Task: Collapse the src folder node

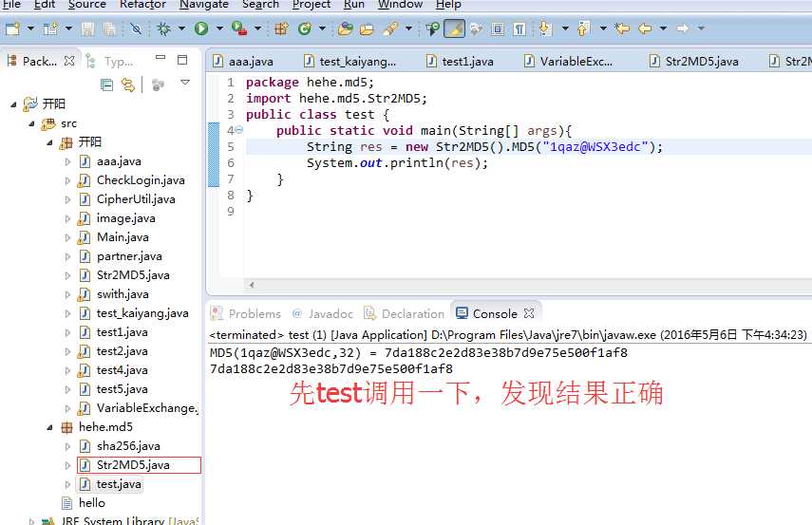Action: (x=31, y=123)
